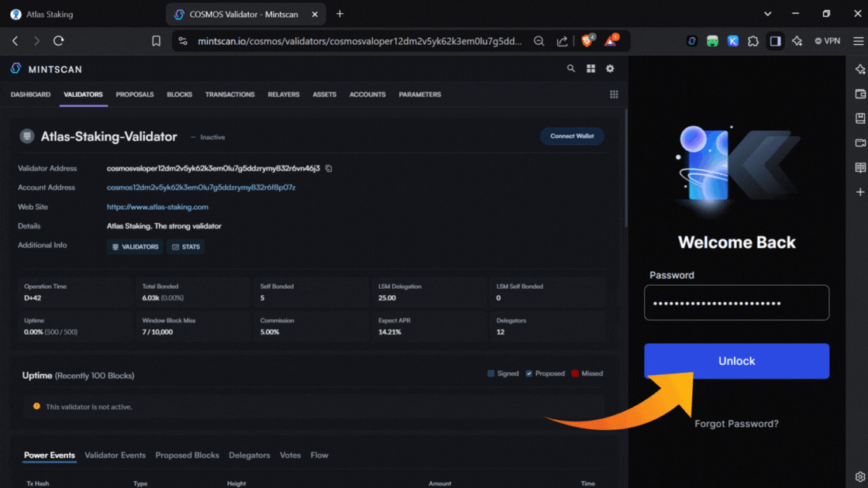
Task: Select the Delegators tab
Action: [x=249, y=455]
